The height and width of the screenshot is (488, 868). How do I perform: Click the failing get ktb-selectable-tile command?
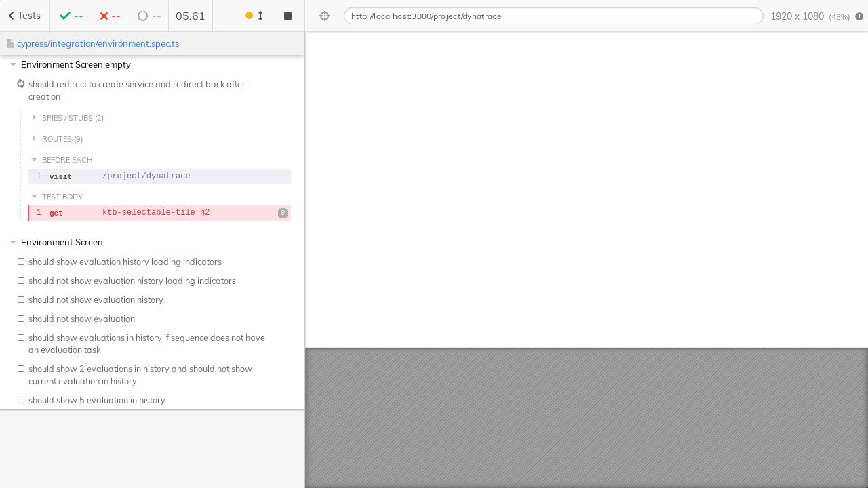tap(156, 212)
